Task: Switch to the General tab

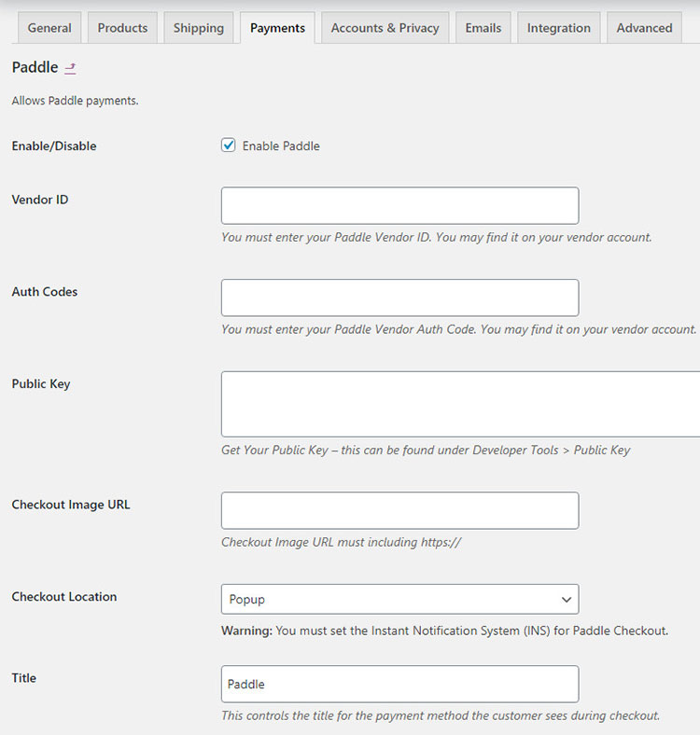Action: point(49,28)
